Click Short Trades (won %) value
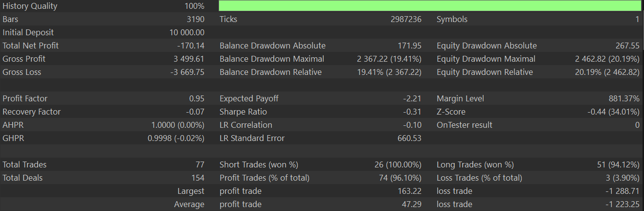This screenshot has width=644, height=211. pos(397,164)
